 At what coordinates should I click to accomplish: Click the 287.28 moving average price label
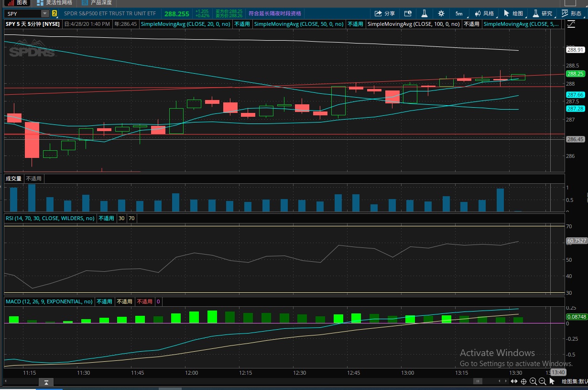(575, 109)
